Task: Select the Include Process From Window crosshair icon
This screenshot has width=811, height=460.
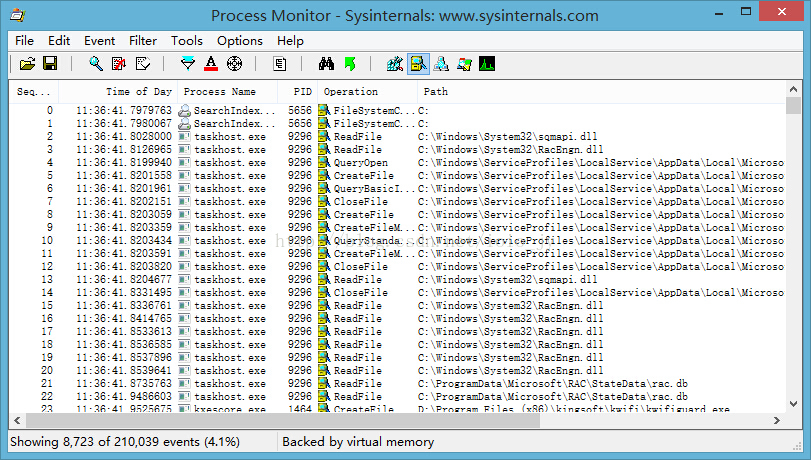Action: [x=234, y=64]
